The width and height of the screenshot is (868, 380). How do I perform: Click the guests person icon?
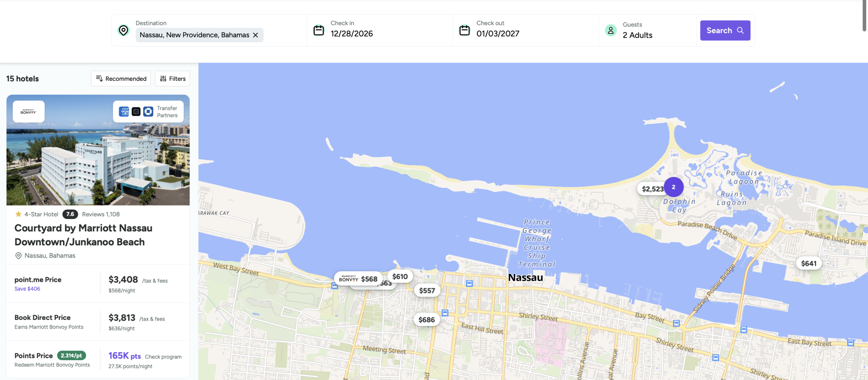click(611, 31)
